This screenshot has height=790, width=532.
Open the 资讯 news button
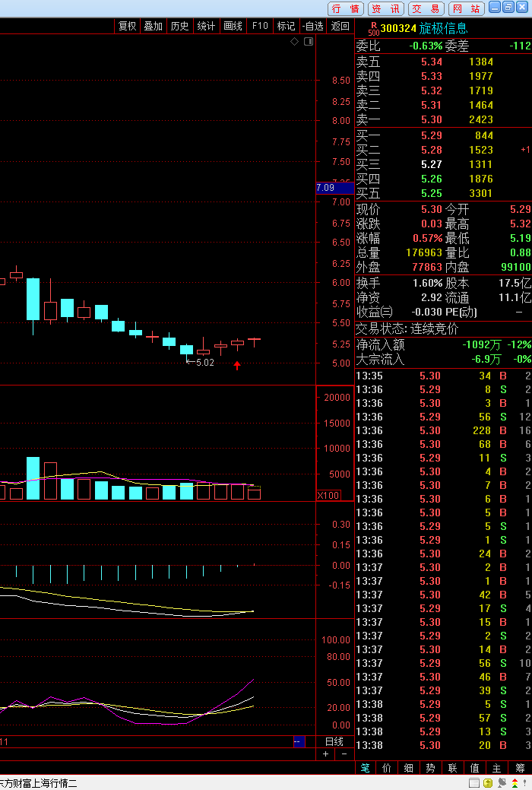(x=386, y=8)
